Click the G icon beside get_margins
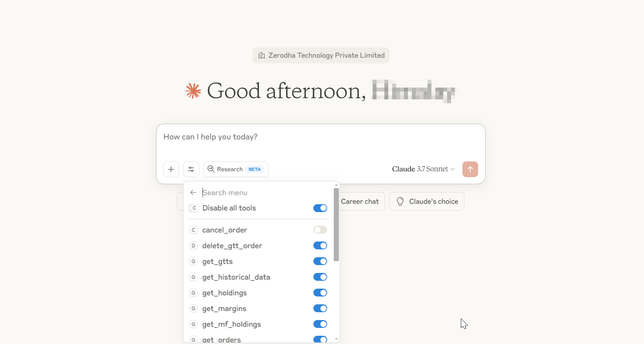This screenshot has height=344, width=644. tap(193, 308)
